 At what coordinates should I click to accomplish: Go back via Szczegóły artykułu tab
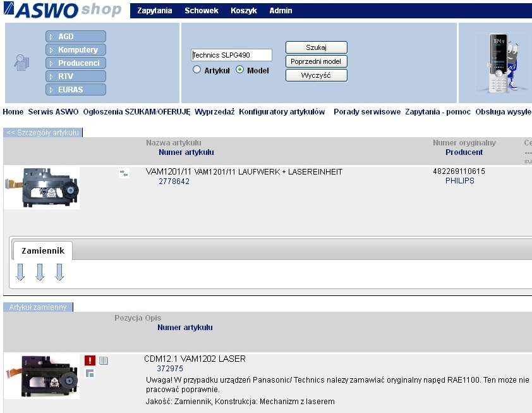click(43, 132)
